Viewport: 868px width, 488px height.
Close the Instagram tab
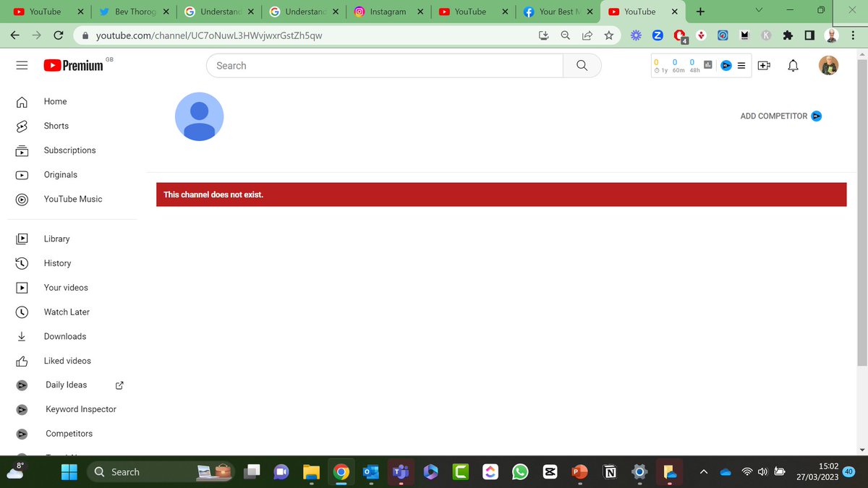(420, 12)
